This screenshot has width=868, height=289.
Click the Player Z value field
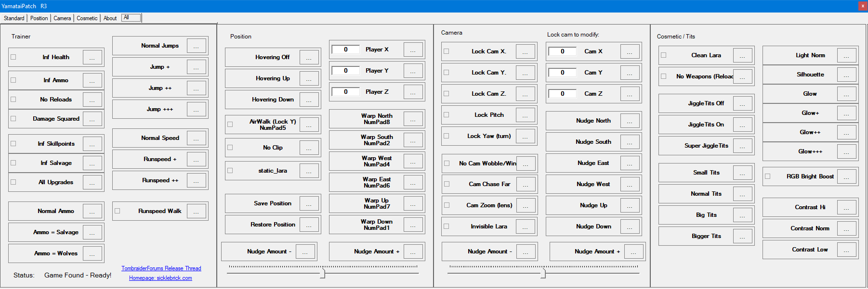pos(346,92)
